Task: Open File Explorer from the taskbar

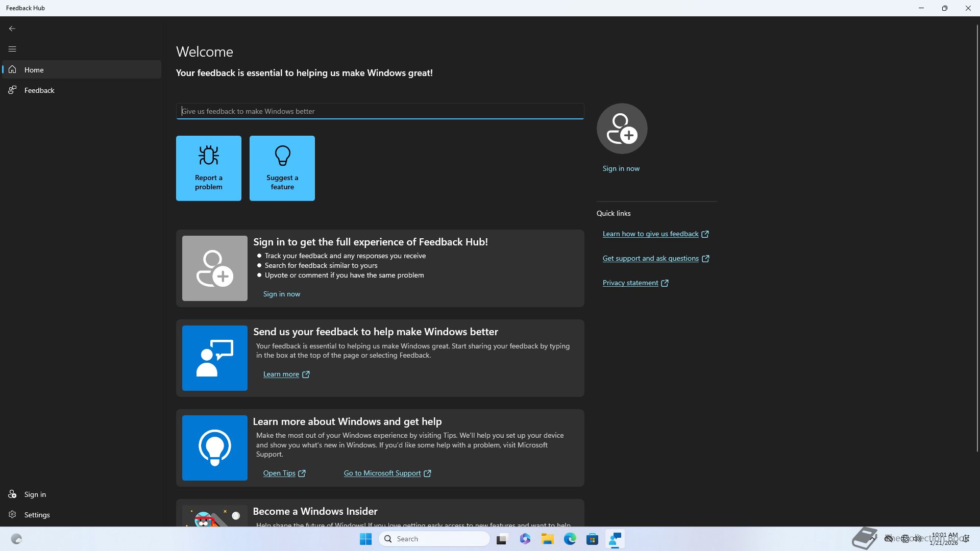Action: (547, 539)
